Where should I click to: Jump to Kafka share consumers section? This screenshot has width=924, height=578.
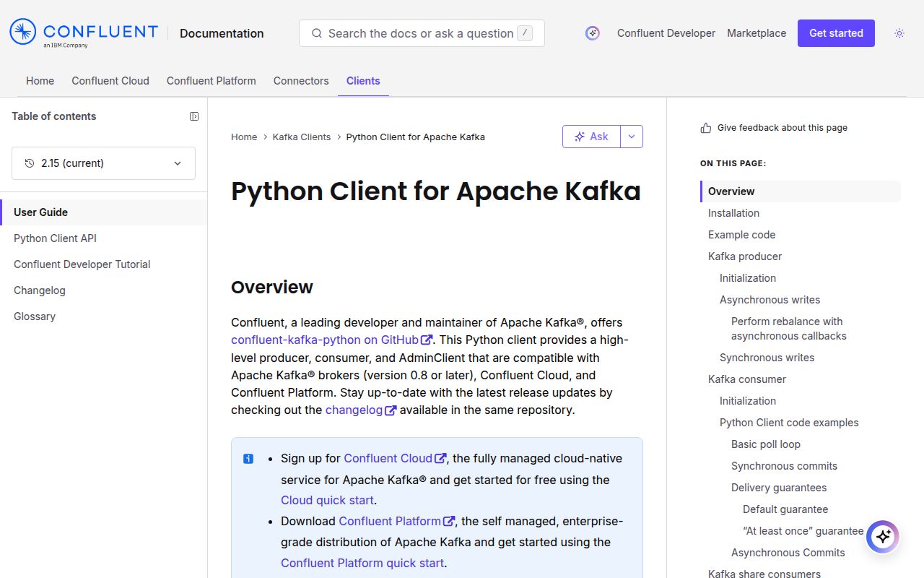764,574
